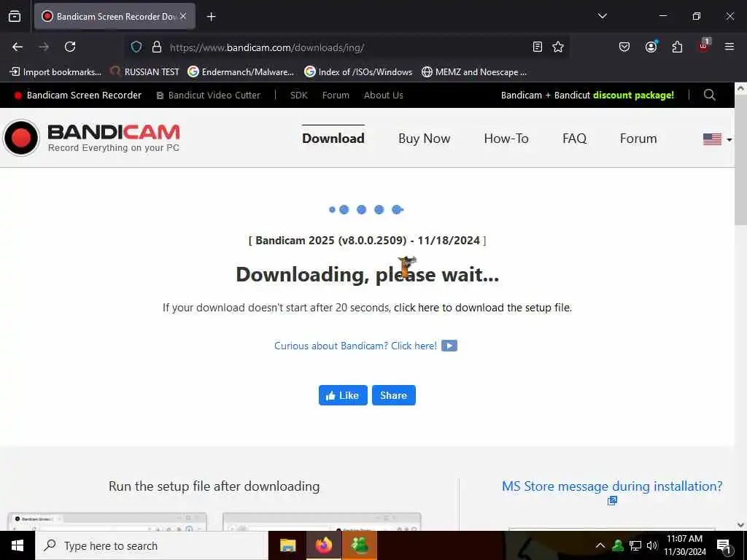Image resolution: width=747 pixels, height=560 pixels.
Task: Click page scrollbar down arrow
Action: tap(740, 525)
